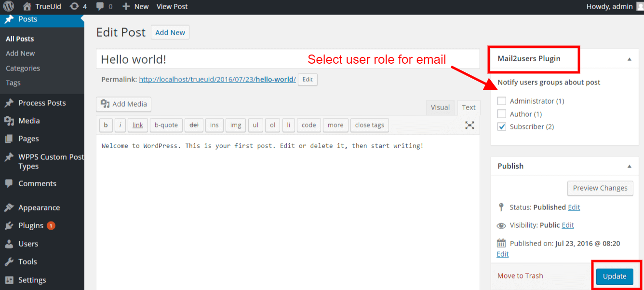The image size is (644, 290).
Task: Collapse the Mail2users Plugin panel
Action: (x=629, y=59)
